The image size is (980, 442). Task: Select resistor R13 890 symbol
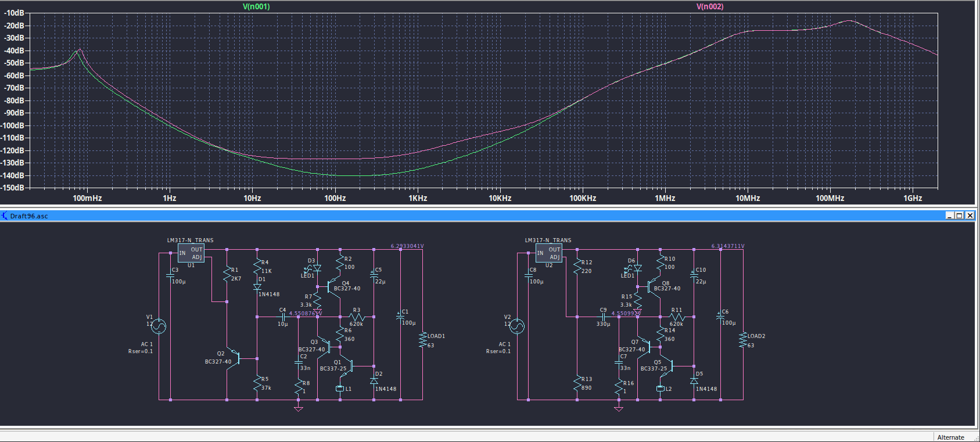(x=577, y=383)
